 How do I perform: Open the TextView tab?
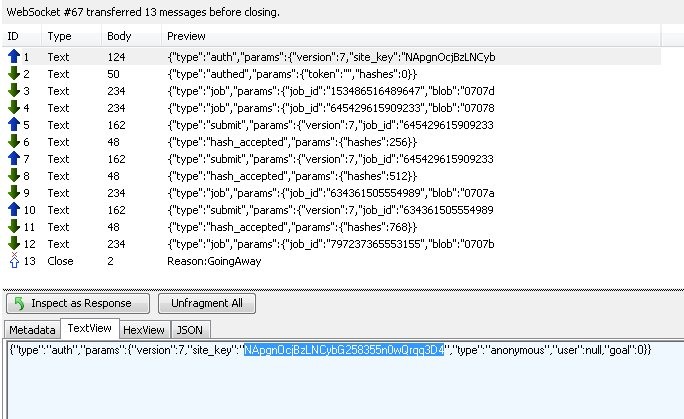click(89, 328)
